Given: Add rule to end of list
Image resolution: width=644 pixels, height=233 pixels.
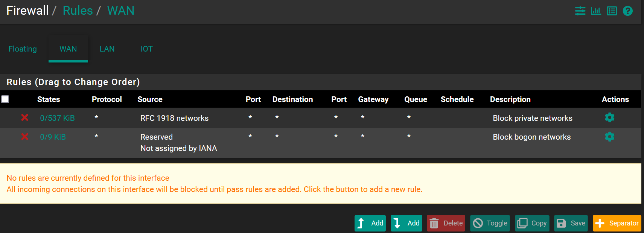Looking at the screenshot, I should point(406,223).
